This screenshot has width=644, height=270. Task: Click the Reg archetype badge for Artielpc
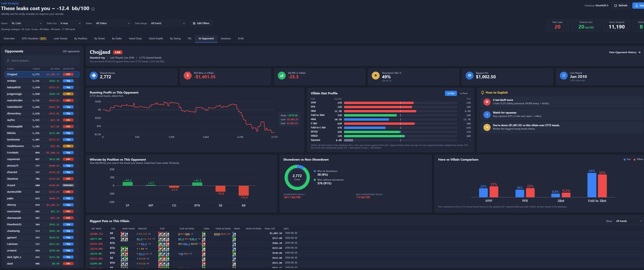(68, 81)
